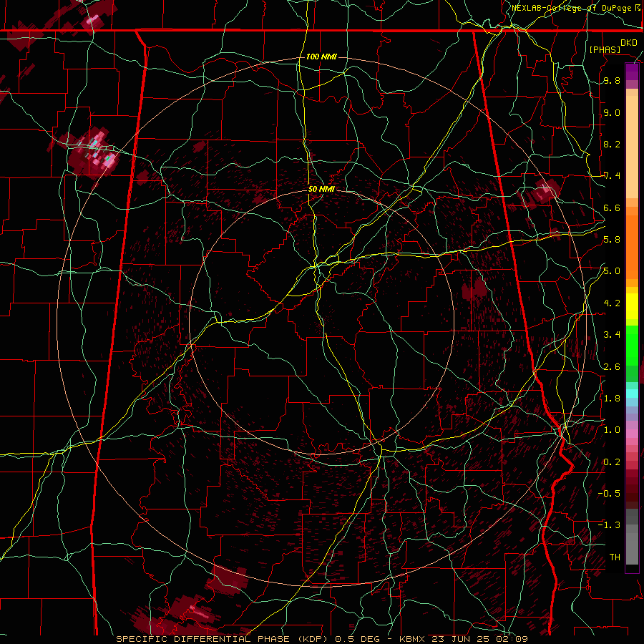The image size is (644, 644).
Task: Select the -0.5 legend value
Action: click(x=609, y=494)
